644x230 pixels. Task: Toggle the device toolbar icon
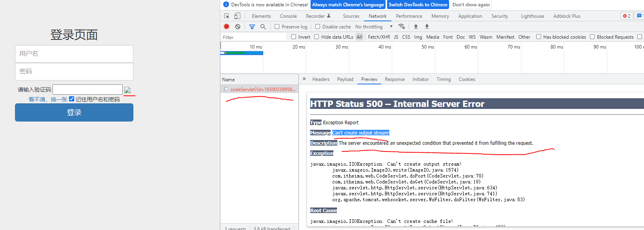237,16
